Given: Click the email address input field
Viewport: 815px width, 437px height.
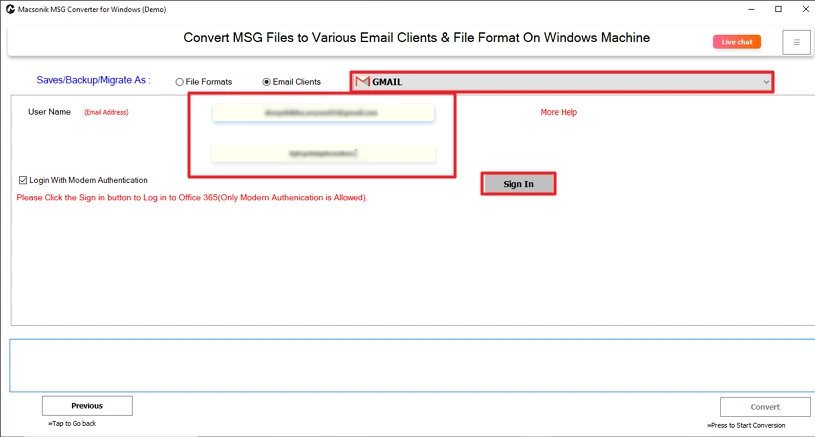Looking at the screenshot, I should pos(323,114).
